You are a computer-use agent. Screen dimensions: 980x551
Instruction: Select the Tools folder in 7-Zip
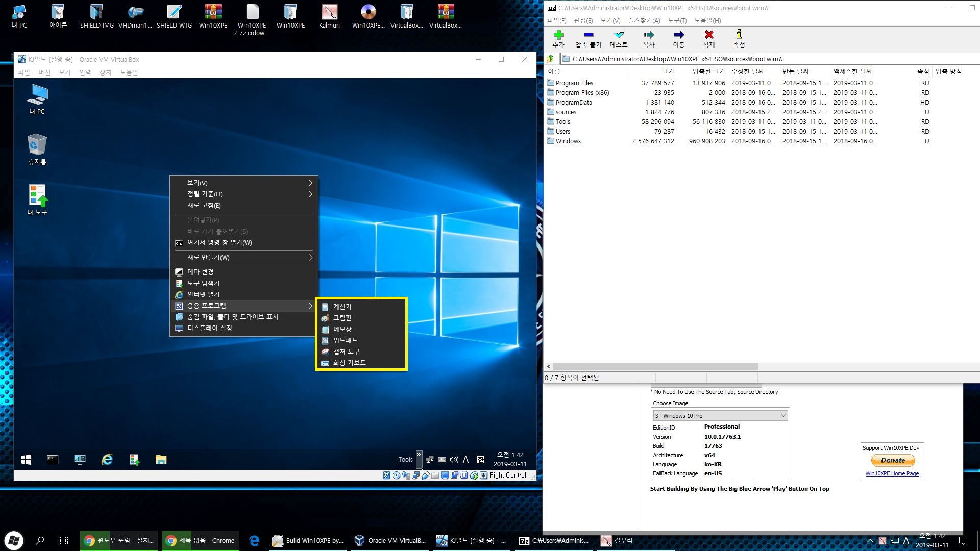click(x=562, y=122)
